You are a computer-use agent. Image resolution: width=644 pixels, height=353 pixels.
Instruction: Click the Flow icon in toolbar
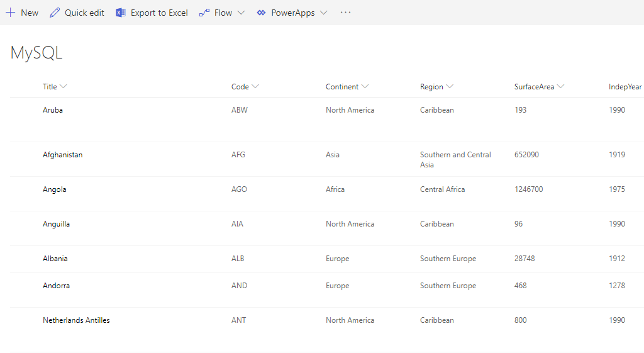204,13
